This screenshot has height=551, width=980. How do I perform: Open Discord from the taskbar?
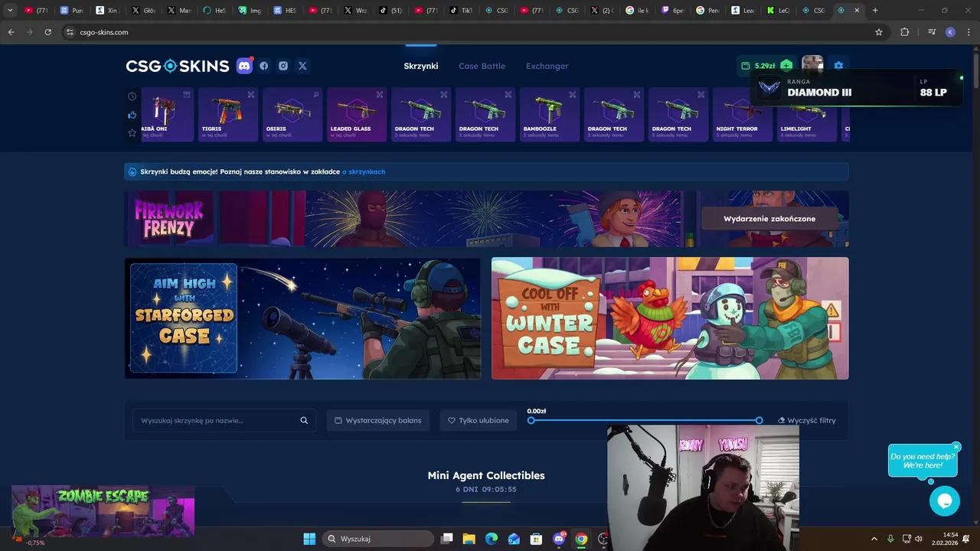pos(559,539)
